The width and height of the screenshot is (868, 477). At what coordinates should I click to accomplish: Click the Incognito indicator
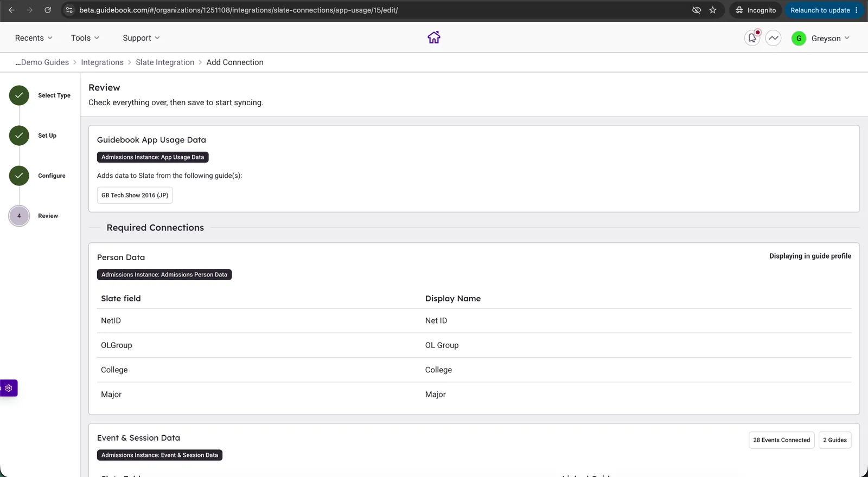[x=756, y=10]
